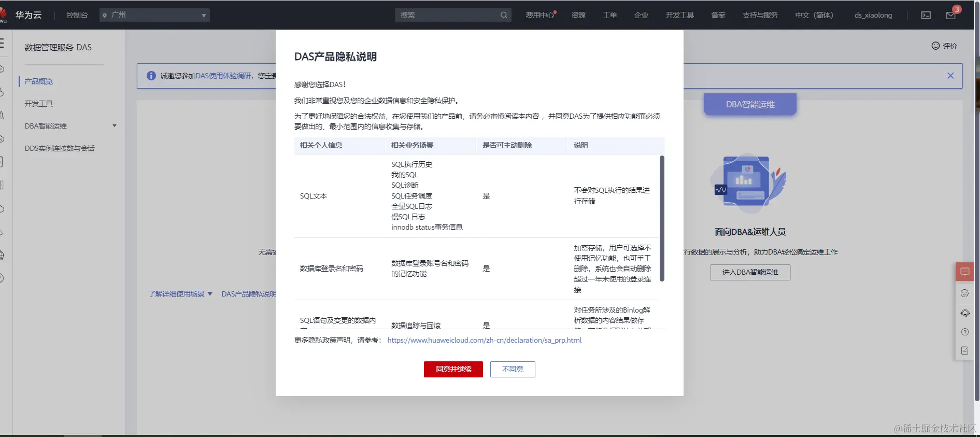Image resolution: width=980 pixels, height=437 pixels.
Task: Click DAS产品隐私说明 dialog title
Action: click(x=336, y=57)
